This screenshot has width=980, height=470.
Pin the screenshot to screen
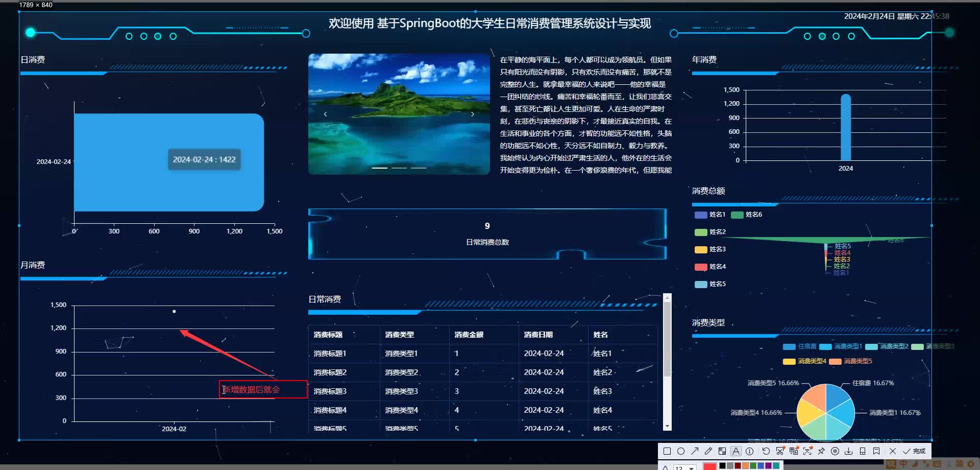821,451
